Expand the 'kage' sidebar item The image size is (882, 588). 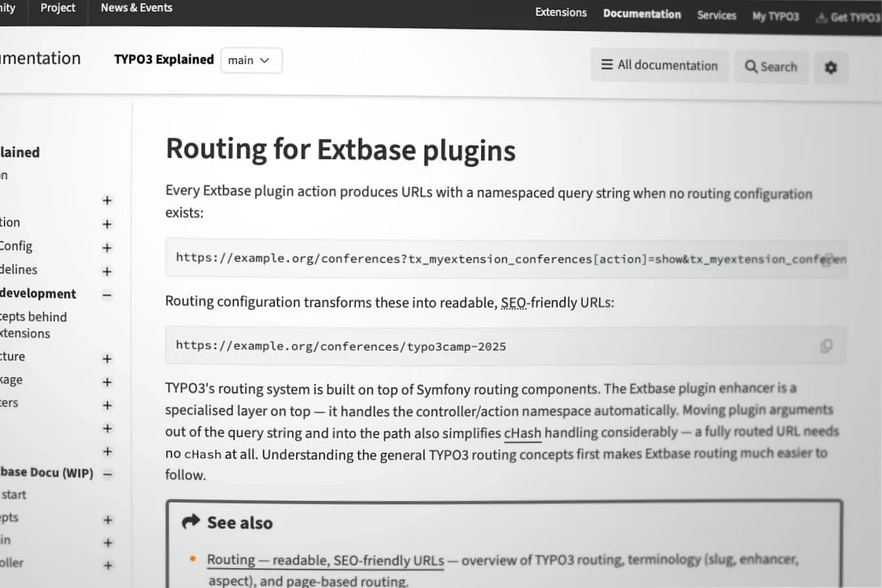click(107, 382)
